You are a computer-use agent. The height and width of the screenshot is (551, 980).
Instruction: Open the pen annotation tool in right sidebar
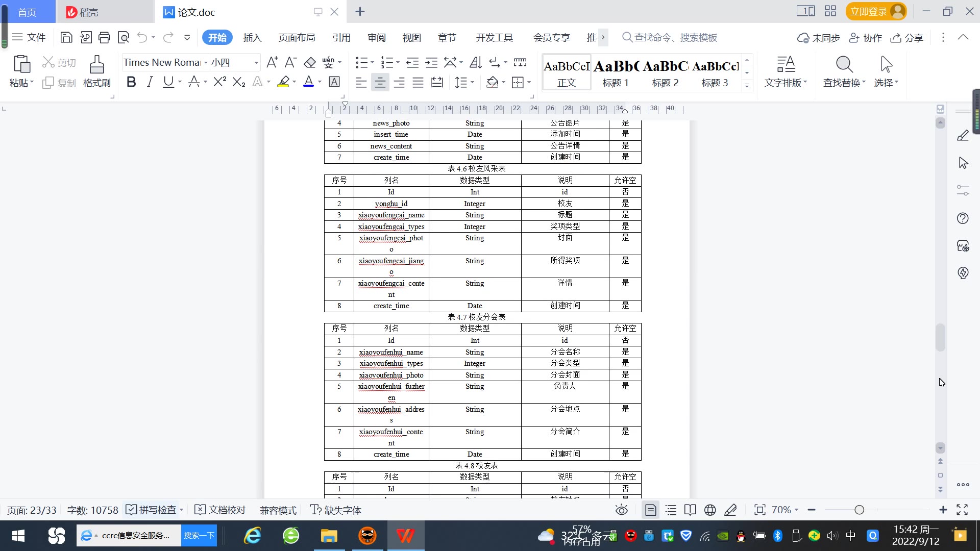point(963,136)
